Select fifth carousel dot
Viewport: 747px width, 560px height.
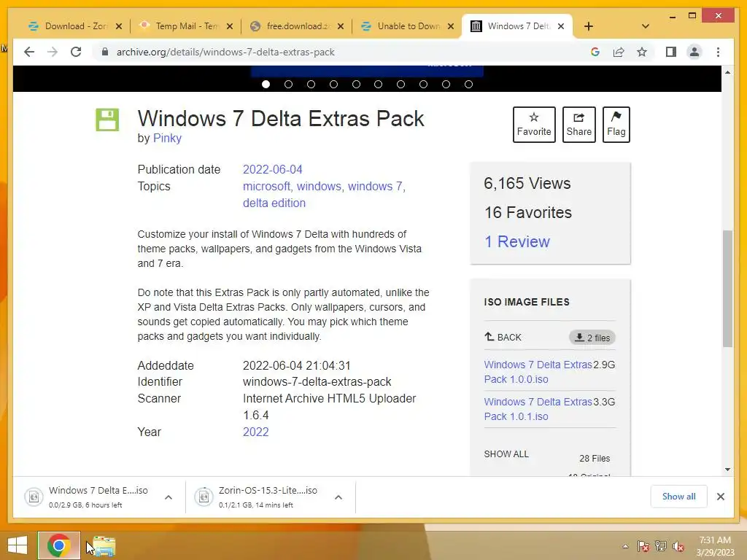(x=356, y=85)
